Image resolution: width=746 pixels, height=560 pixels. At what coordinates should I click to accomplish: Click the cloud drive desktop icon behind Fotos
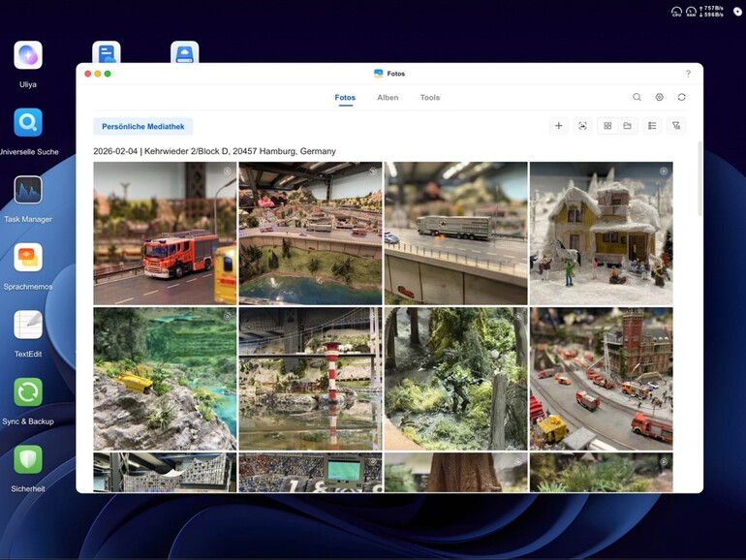tap(185, 52)
